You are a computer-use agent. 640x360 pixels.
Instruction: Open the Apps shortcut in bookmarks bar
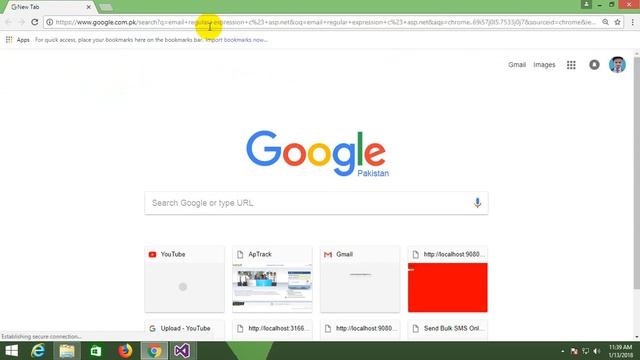tap(18, 40)
